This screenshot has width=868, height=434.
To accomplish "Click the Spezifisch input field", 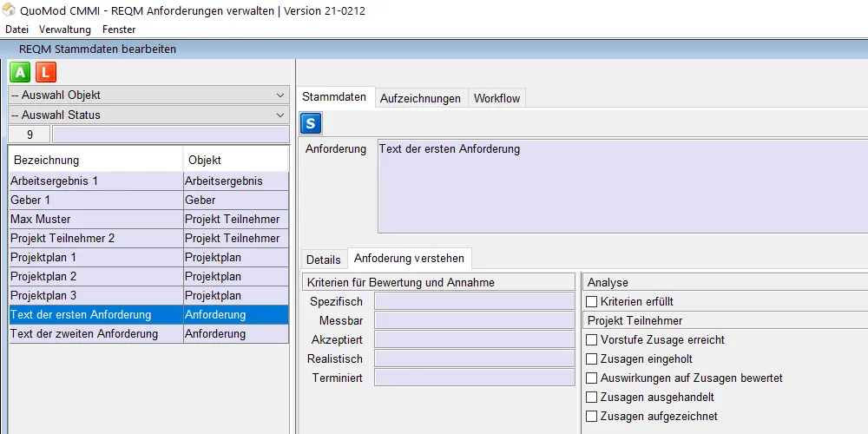I will coord(474,301).
